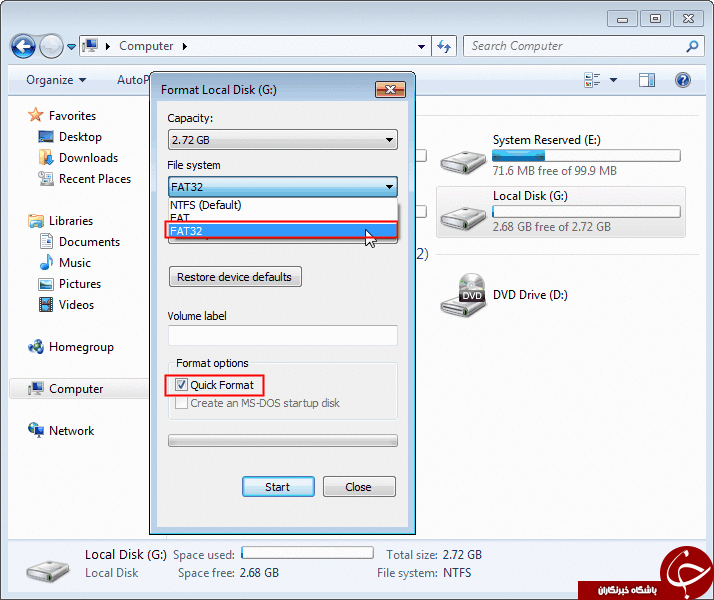Click the Desktop icon in sidebar
This screenshot has height=600, width=714.
click(x=46, y=137)
